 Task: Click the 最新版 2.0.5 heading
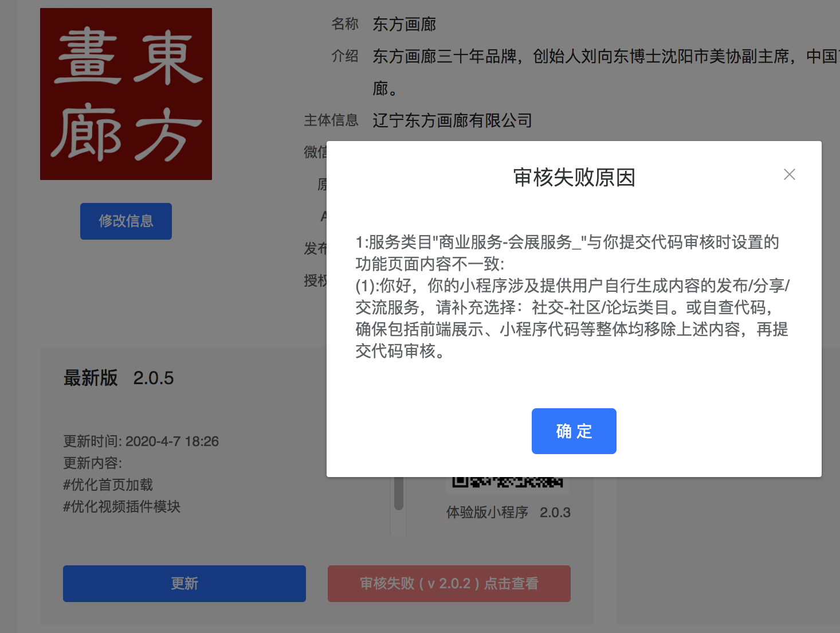118,378
